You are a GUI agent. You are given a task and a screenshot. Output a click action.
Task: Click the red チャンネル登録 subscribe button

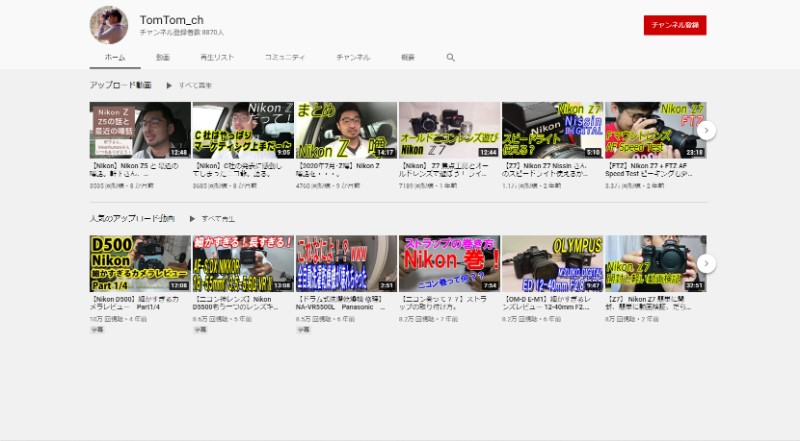click(x=674, y=25)
